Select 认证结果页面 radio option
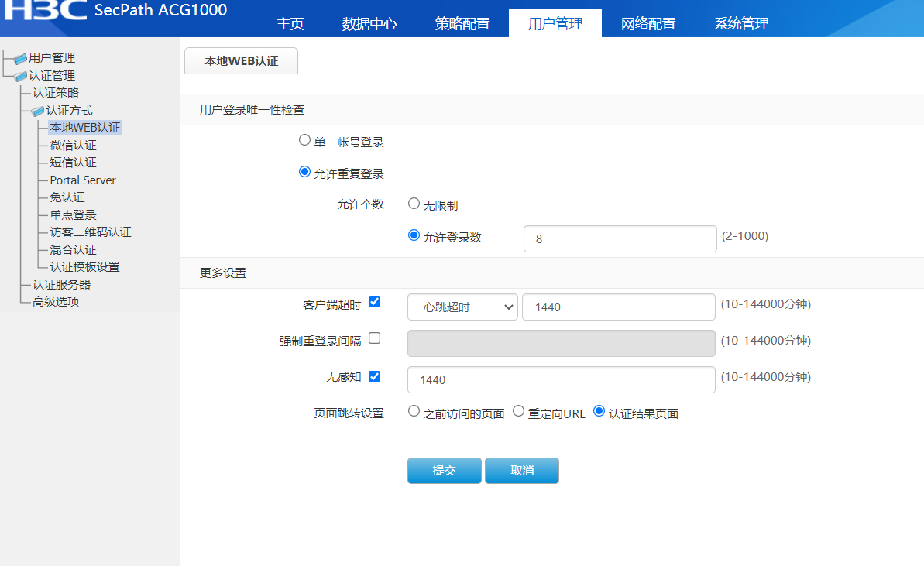This screenshot has height=566, width=924. (599, 411)
